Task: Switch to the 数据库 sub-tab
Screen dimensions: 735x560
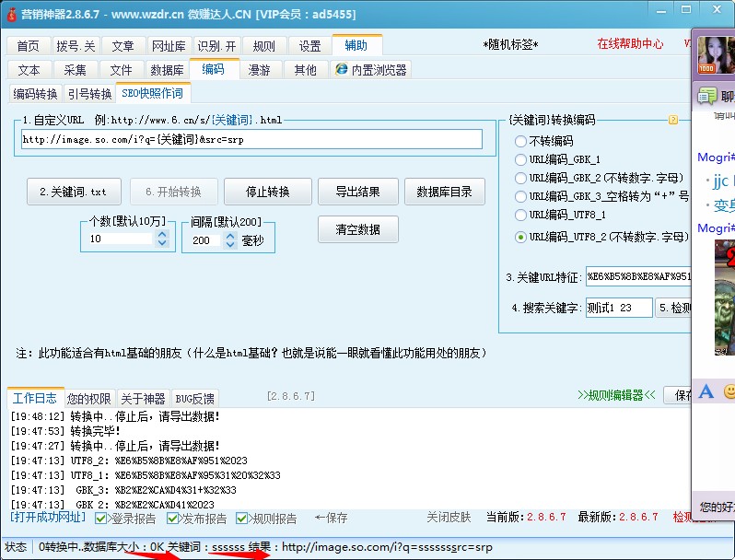Action: pyautogui.click(x=168, y=70)
